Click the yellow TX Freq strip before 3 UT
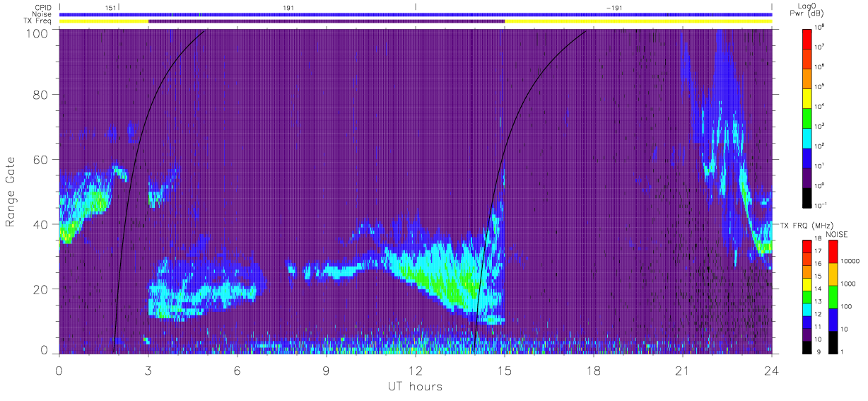This screenshot has width=868, height=401. (x=104, y=21)
